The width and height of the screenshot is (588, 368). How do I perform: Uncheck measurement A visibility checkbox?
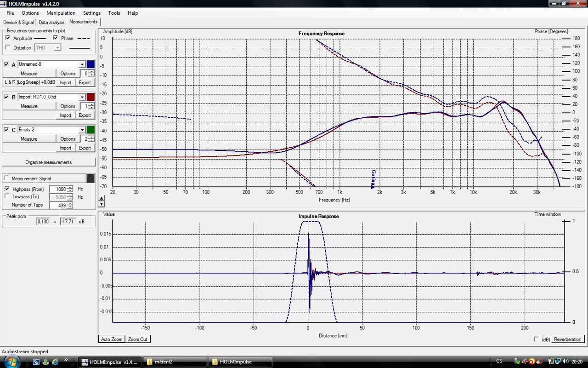pos(6,64)
